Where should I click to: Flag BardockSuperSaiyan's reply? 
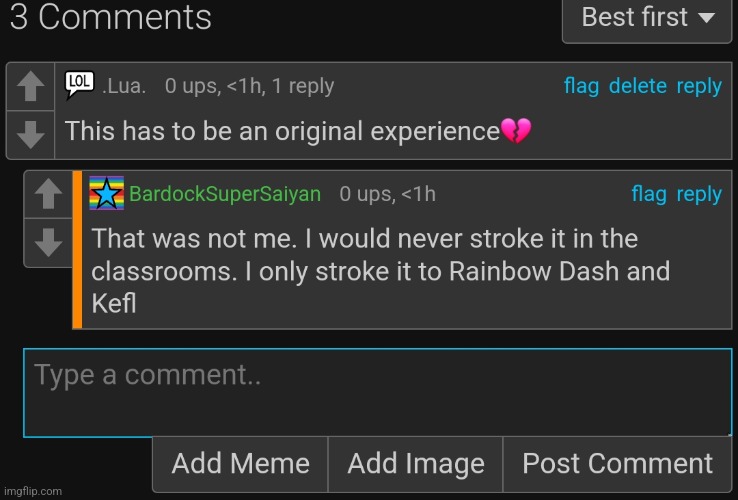(x=649, y=194)
